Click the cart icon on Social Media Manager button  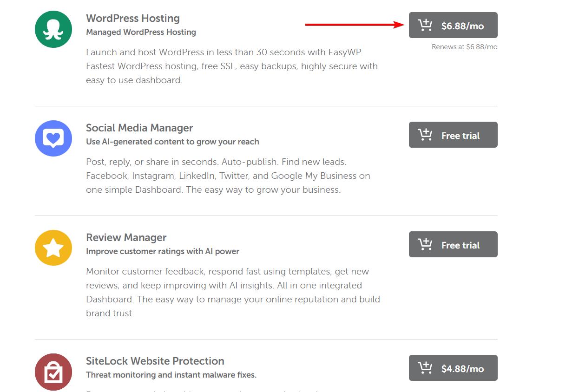click(x=424, y=135)
